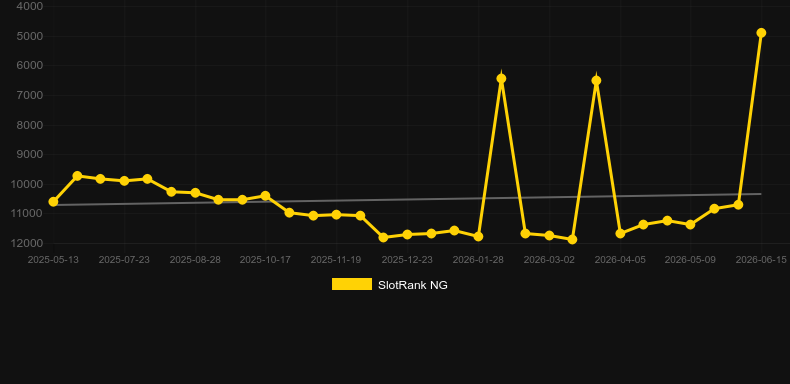The width and height of the screenshot is (790, 384).
Task: Select the spike data point right after 2026-01-28
Action: tap(501, 79)
